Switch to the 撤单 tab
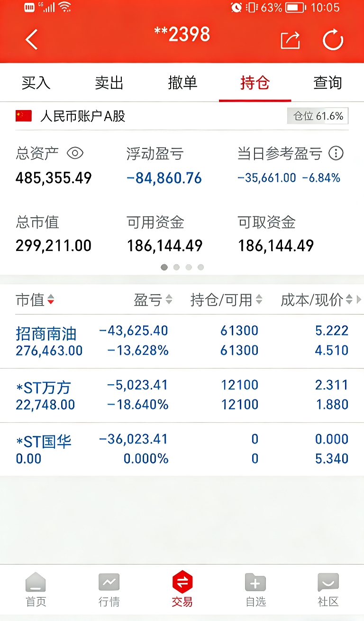The height and width of the screenshot is (621, 364). click(x=182, y=83)
